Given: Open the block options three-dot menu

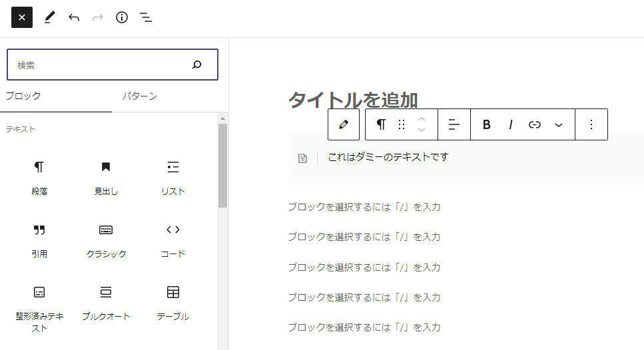Looking at the screenshot, I should (x=591, y=124).
